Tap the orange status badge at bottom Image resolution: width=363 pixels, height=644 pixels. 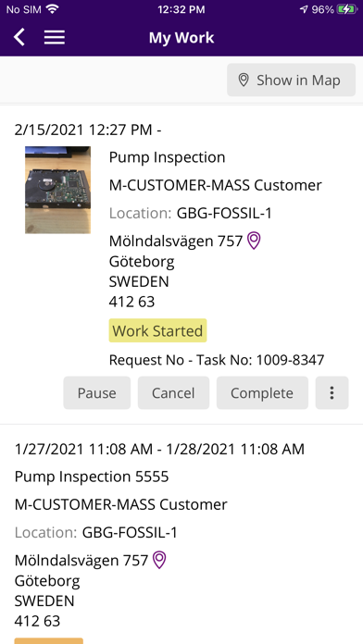coord(49,640)
